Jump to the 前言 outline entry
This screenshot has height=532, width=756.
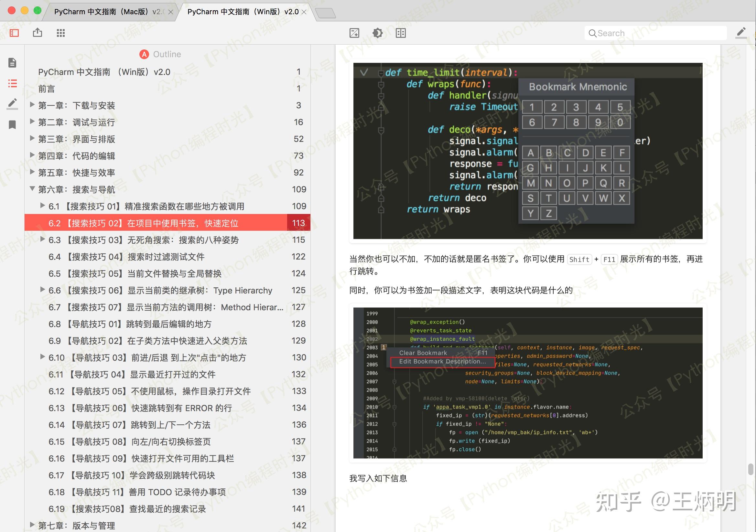tap(46, 89)
